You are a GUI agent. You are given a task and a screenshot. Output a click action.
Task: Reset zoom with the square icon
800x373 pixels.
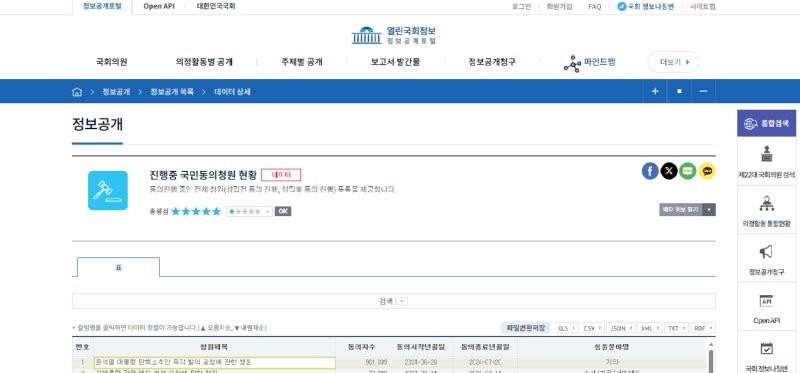tap(679, 91)
